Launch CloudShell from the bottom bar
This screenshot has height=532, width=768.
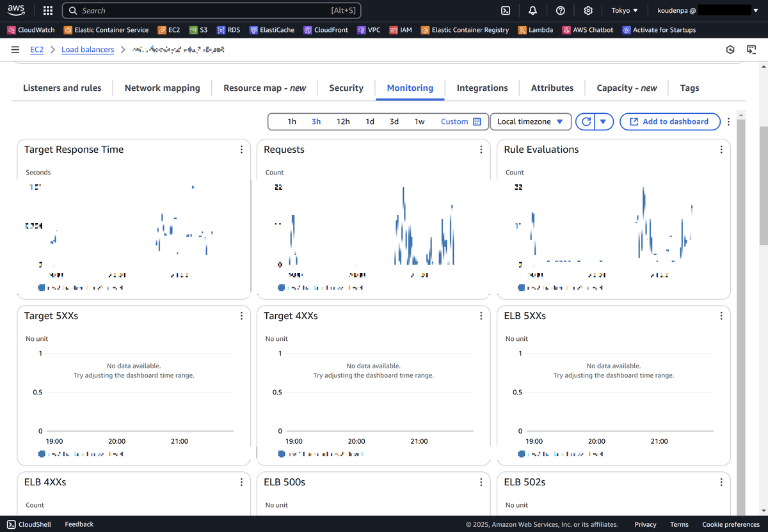tap(29, 524)
